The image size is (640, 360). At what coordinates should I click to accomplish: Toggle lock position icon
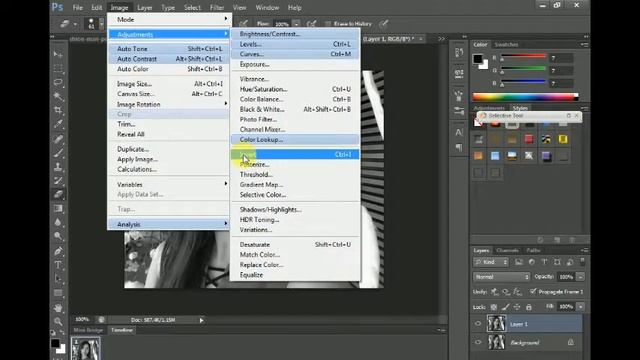pyautogui.click(x=517, y=307)
